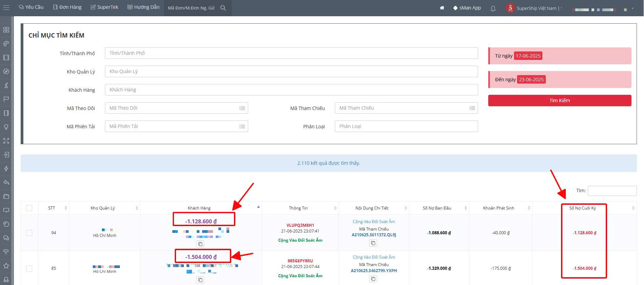Open the sMan App menu item
Image resolution: width=644 pixels, height=285 pixels.
467,8
